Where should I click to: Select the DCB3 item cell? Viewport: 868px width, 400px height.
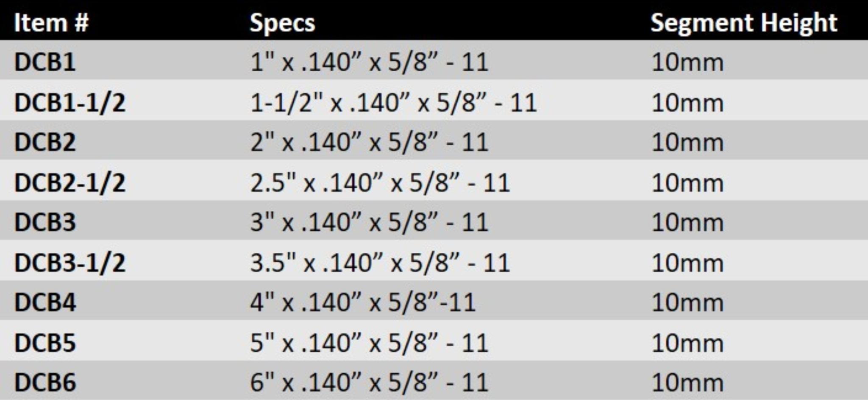45,222
